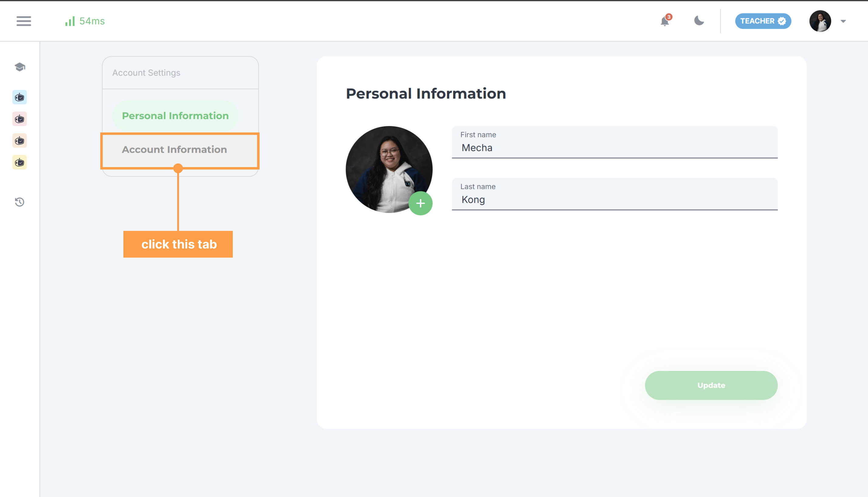Click the profile avatar in header

pyautogui.click(x=820, y=21)
